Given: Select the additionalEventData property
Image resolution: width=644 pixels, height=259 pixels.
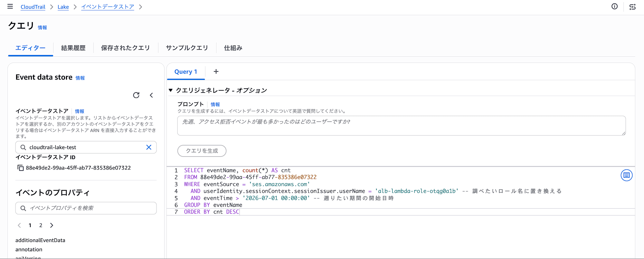Looking at the screenshot, I should tap(40, 240).
